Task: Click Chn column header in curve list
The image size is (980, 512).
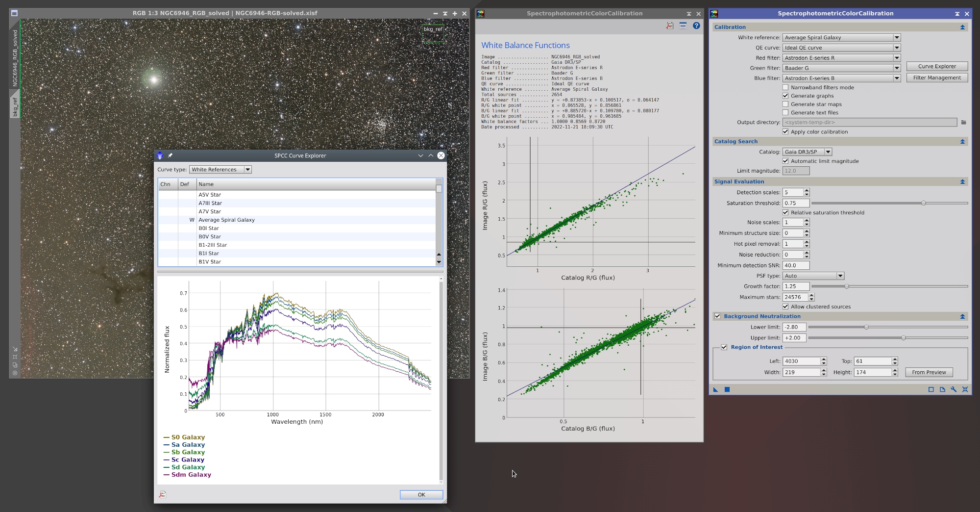Action: pos(168,184)
